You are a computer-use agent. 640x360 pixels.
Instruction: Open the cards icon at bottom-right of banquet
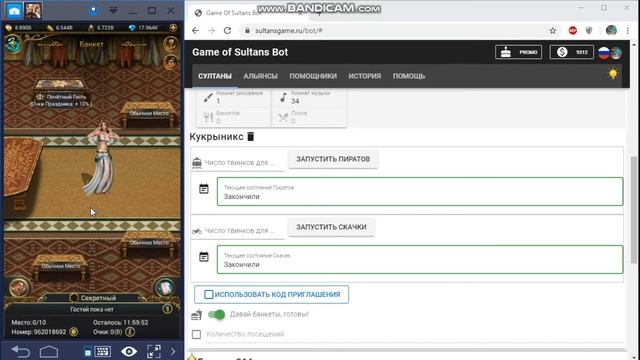[165, 287]
